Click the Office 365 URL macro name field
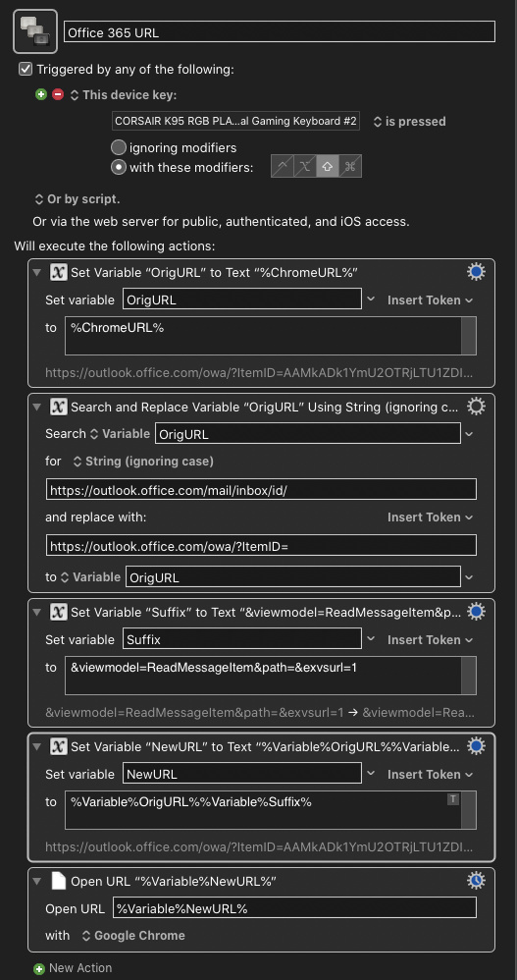This screenshot has height=980, width=517. click(280, 31)
